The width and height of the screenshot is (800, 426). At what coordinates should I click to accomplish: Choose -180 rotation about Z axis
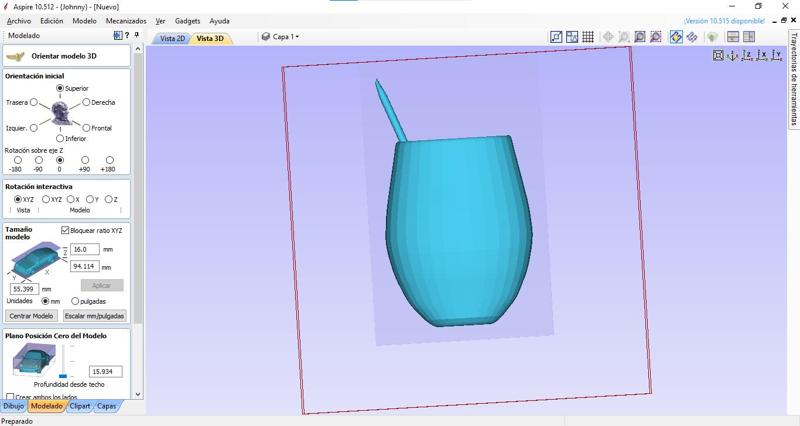(x=18, y=160)
